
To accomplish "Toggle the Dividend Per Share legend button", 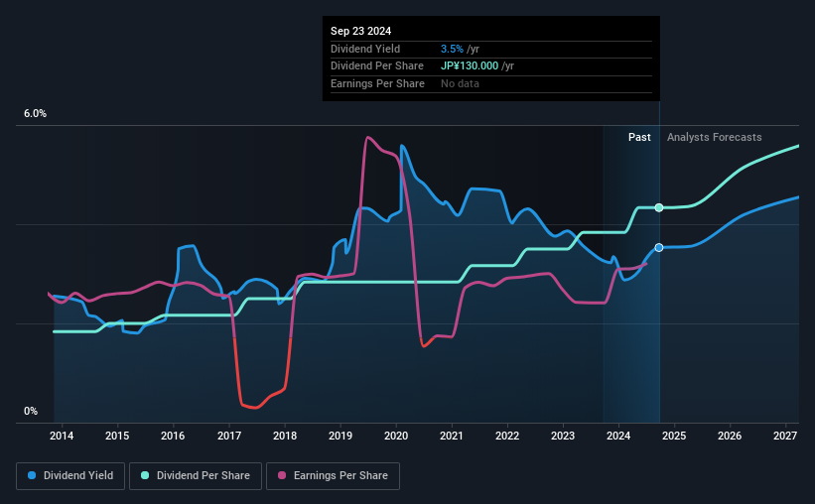I will coord(196,476).
